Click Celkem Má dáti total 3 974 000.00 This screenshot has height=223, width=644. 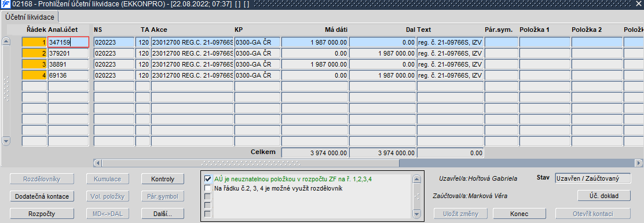[315, 153]
